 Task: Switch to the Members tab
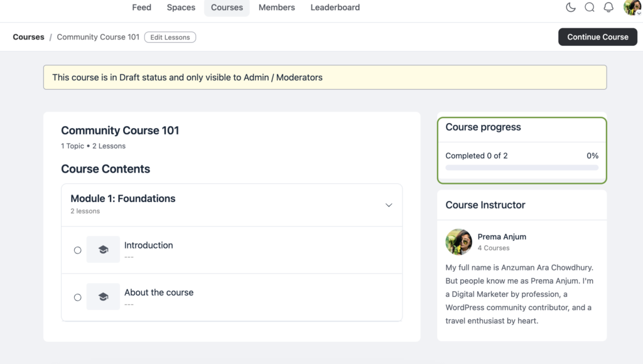[276, 8]
